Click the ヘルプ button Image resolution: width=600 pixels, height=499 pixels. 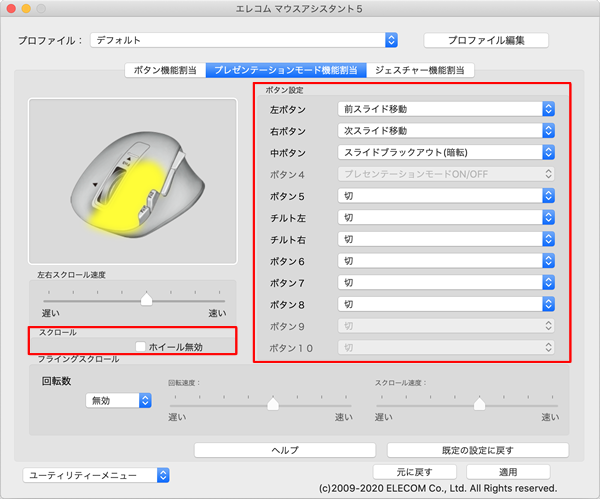[285, 450]
